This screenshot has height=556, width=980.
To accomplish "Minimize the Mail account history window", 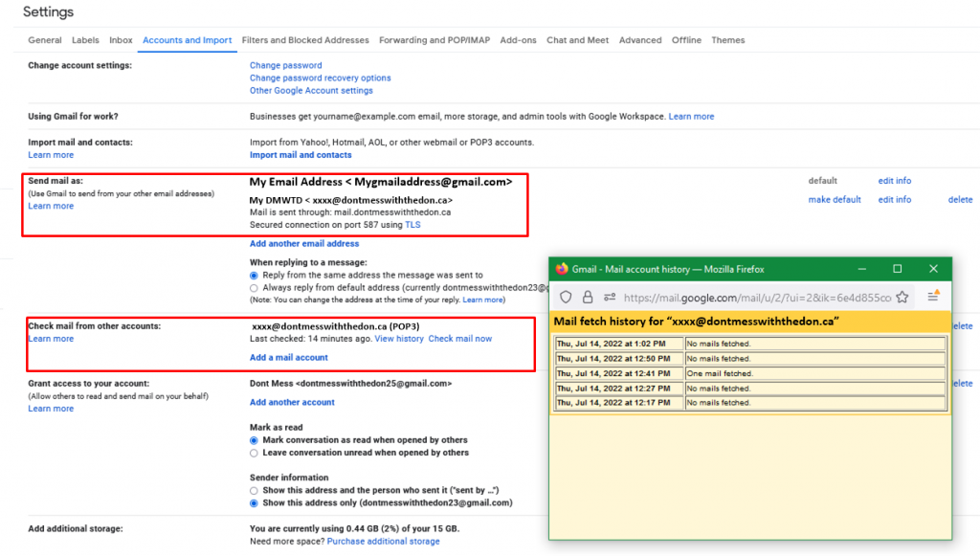I will coord(862,269).
